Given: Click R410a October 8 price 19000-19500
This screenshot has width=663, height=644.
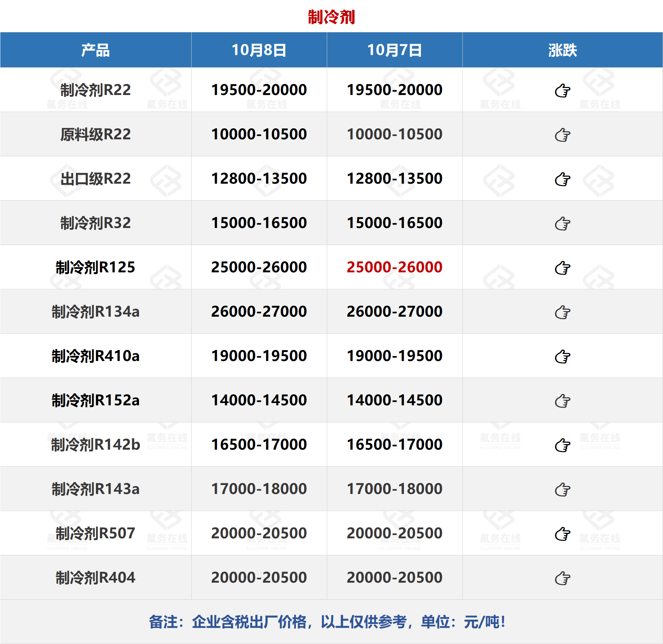Looking at the screenshot, I should click(259, 356).
